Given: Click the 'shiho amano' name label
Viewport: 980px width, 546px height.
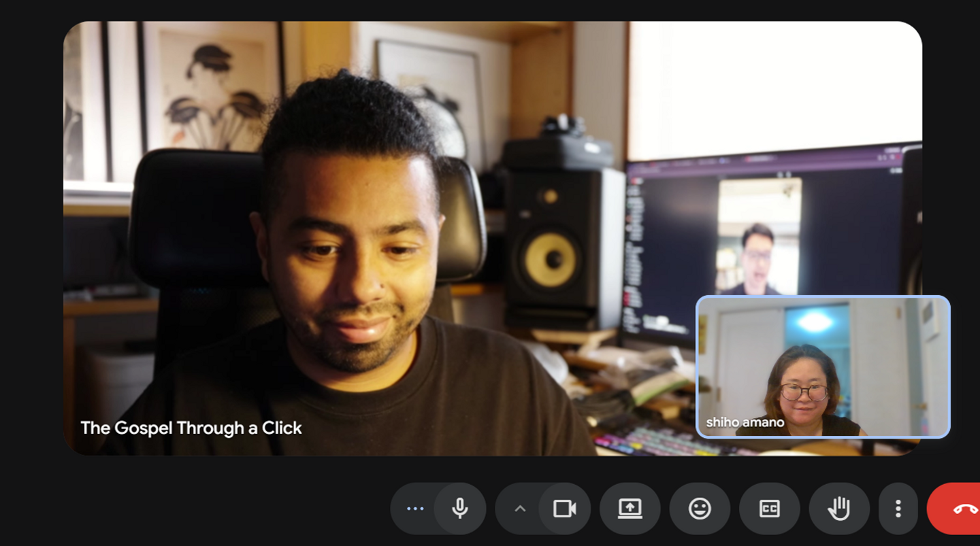Looking at the screenshot, I should (745, 422).
